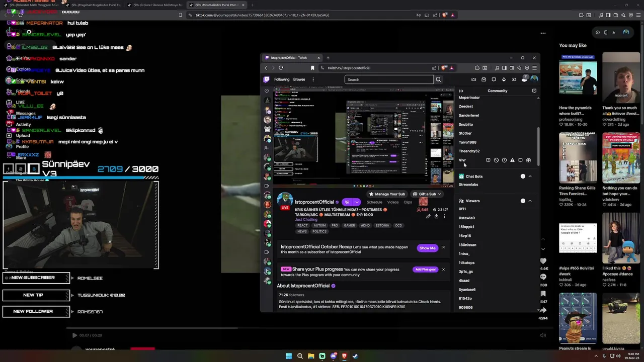Viewport: 644px width, 362px height.
Task: Open the Windows Start button
Action: coord(289,356)
